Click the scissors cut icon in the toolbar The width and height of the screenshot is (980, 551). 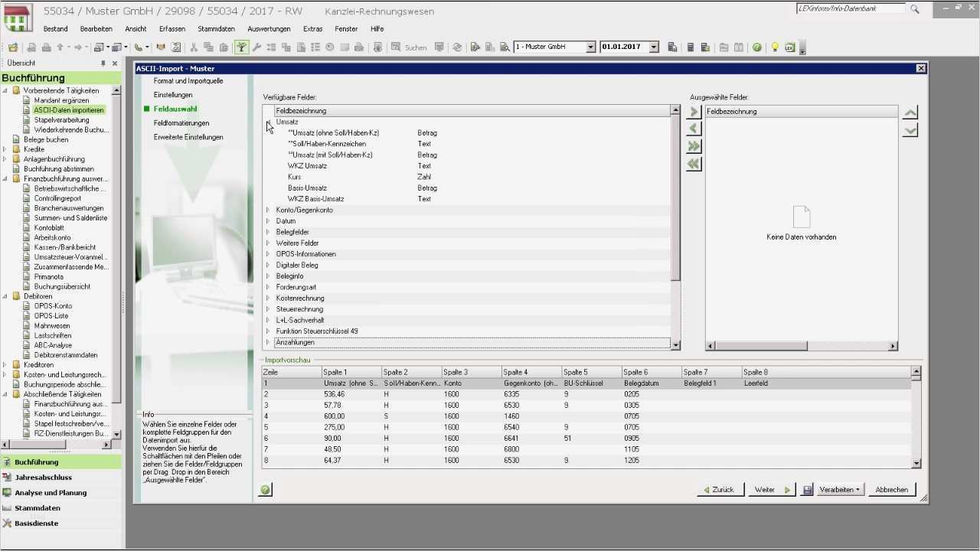coord(194,47)
